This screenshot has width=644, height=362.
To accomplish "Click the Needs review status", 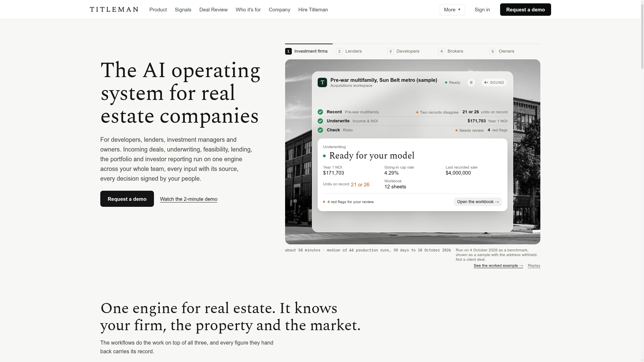I will click(469, 130).
